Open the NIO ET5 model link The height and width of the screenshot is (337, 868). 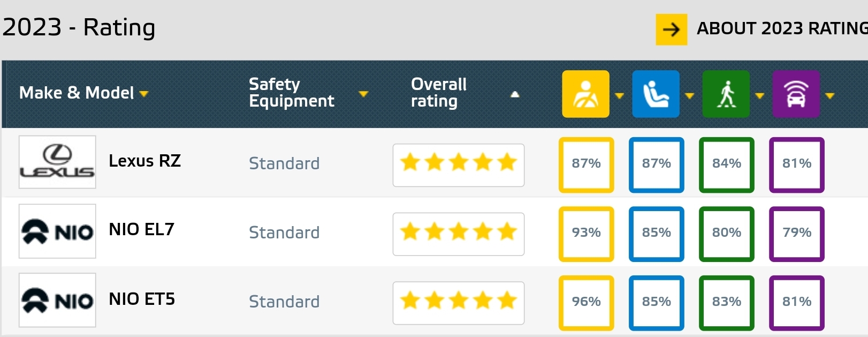(x=142, y=299)
